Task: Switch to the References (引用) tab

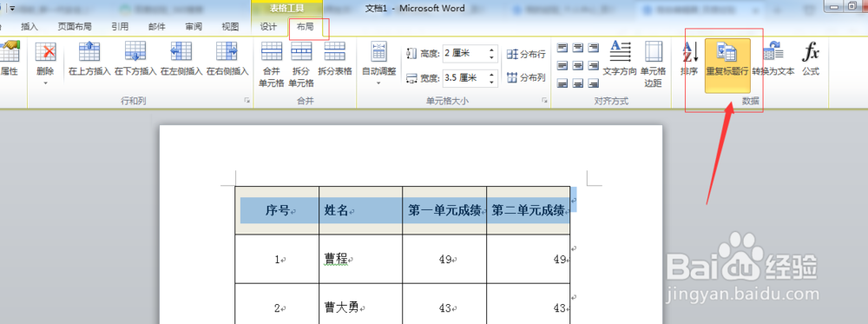Action: coord(120,27)
